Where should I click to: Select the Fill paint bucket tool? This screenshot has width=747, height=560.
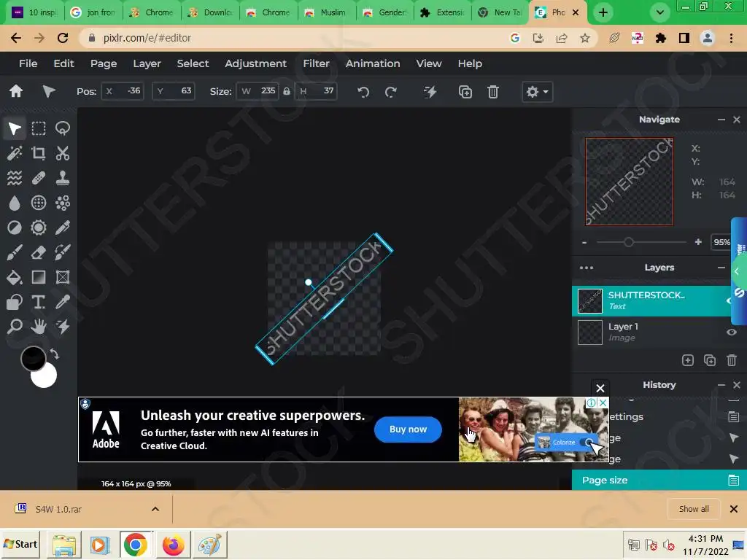pos(15,277)
